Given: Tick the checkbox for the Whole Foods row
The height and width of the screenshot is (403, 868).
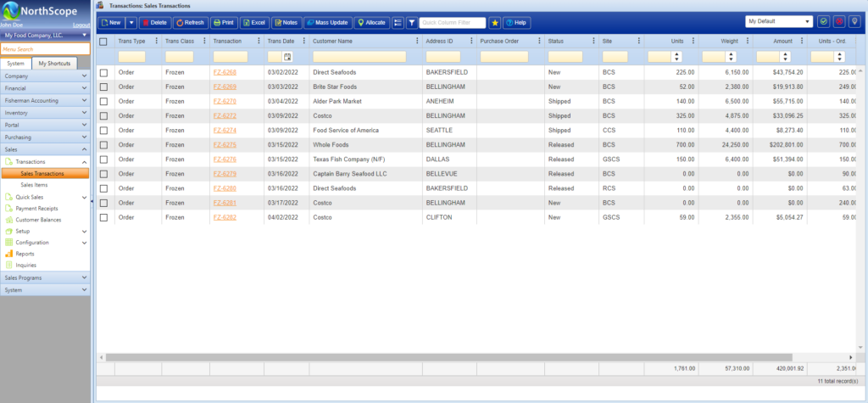Looking at the screenshot, I should point(104,145).
